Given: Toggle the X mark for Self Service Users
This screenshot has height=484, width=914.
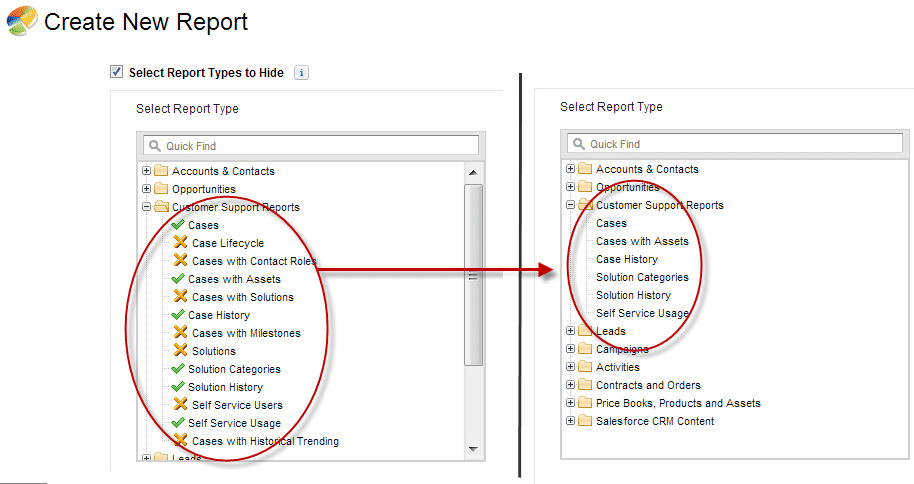Looking at the screenshot, I should click(180, 405).
